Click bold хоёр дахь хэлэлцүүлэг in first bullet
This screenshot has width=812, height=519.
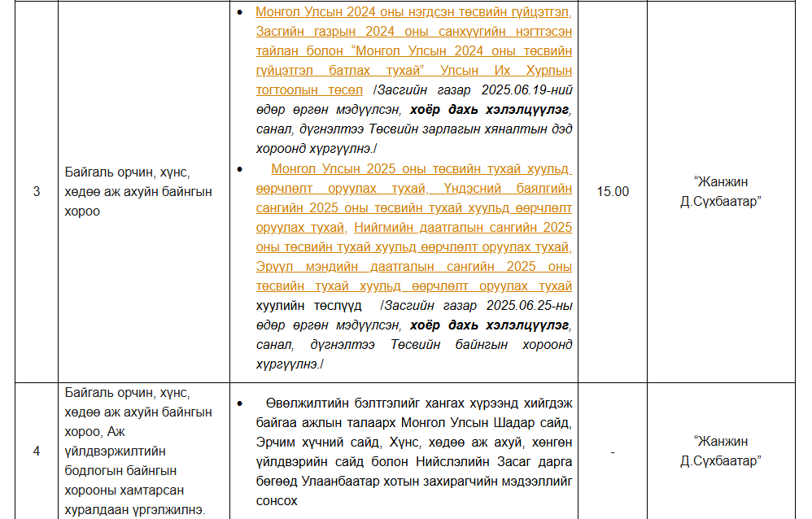coord(489,110)
